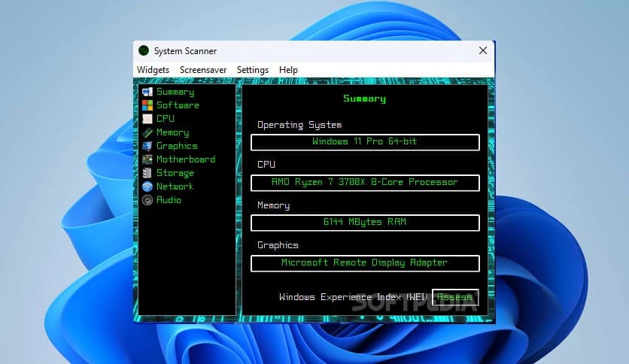Select the Audio label in sidebar
Image resolution: width=629 pixels, height=364 pixels.
pos(169,200)
